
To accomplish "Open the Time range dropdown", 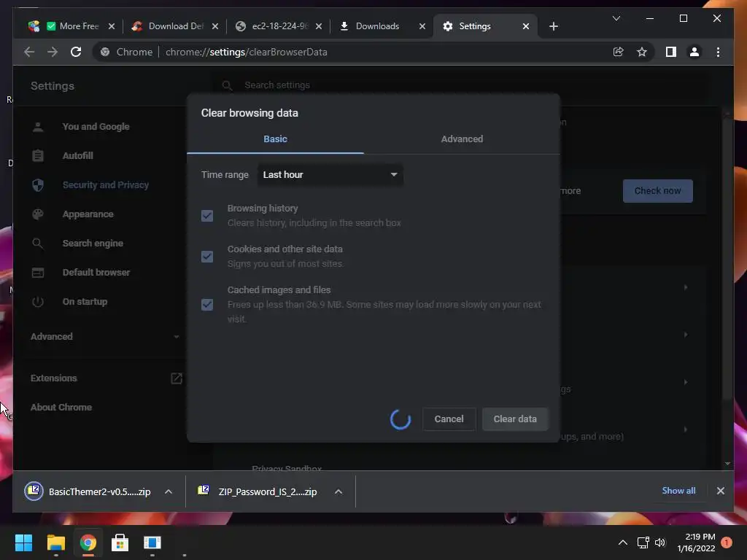I will pos(330,175).
